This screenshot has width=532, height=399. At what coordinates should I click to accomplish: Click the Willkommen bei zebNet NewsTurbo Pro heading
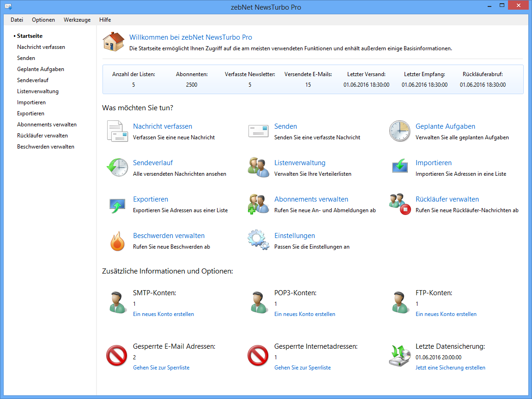(x=191, y=37)
